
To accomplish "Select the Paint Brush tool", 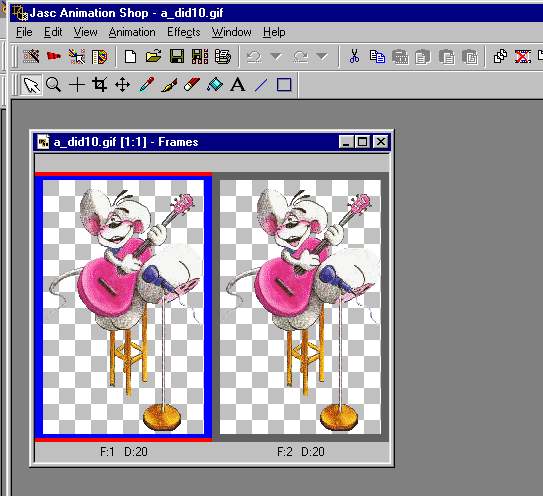I will (x=169, y=85).
